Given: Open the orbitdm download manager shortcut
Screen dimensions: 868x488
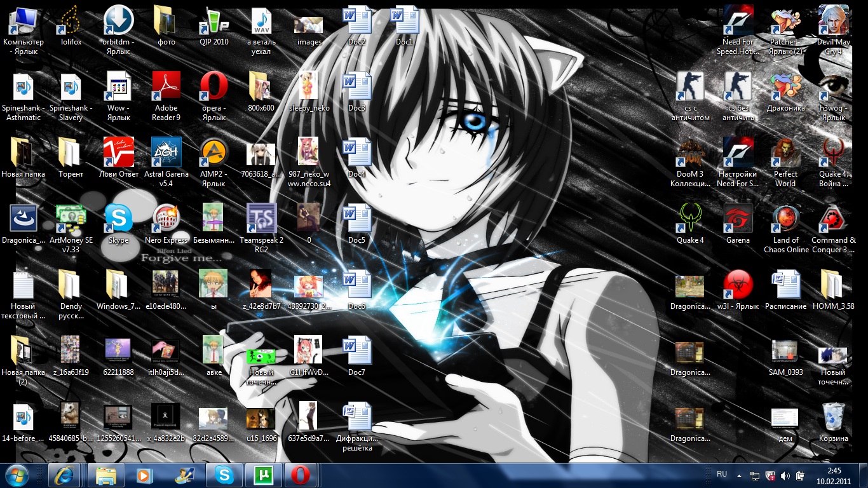Looking at the screenshot, I should click(118, 20).
